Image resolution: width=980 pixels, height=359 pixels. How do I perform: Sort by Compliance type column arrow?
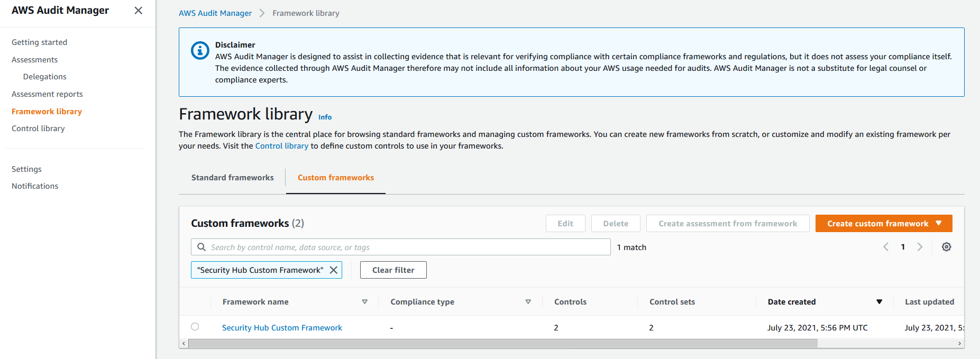[x=528, y=302]
